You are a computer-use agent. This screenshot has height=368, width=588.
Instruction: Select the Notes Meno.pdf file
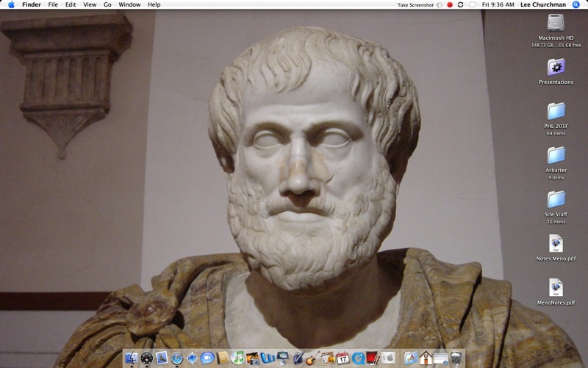pos(556,244)
